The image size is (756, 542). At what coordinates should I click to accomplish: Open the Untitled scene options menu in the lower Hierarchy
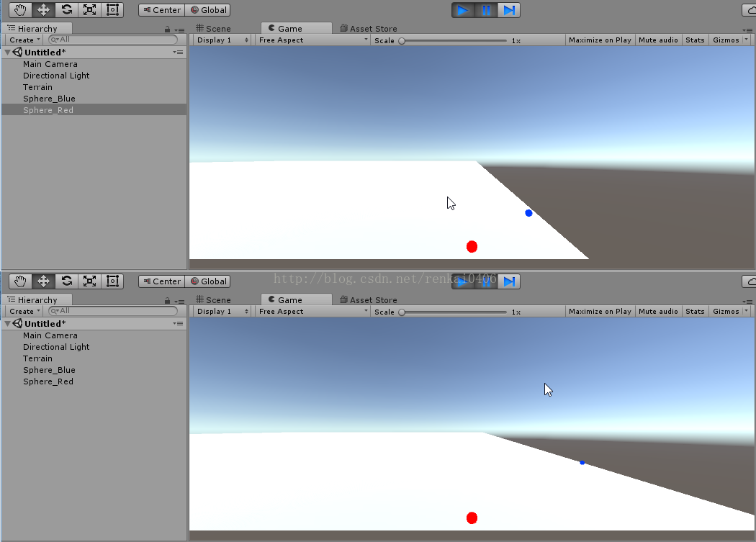coord(179,324)
